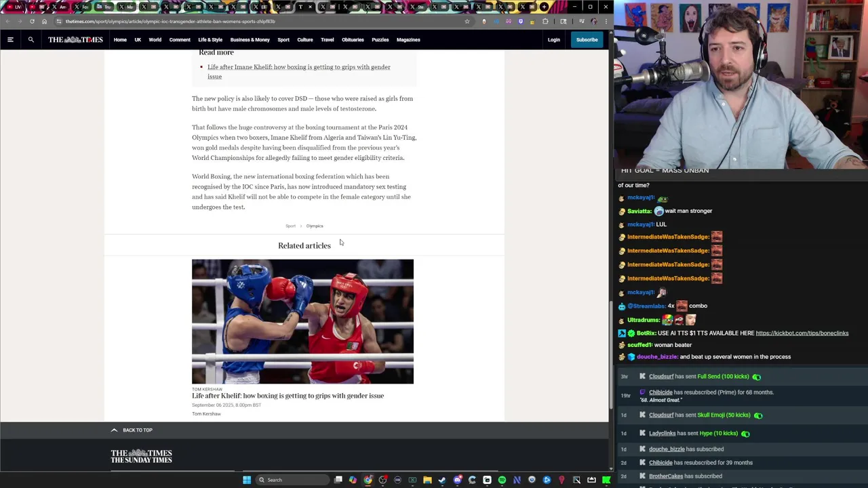Open The Times search icon
This screenshot has height=488, width=868.
coord(31,40)
